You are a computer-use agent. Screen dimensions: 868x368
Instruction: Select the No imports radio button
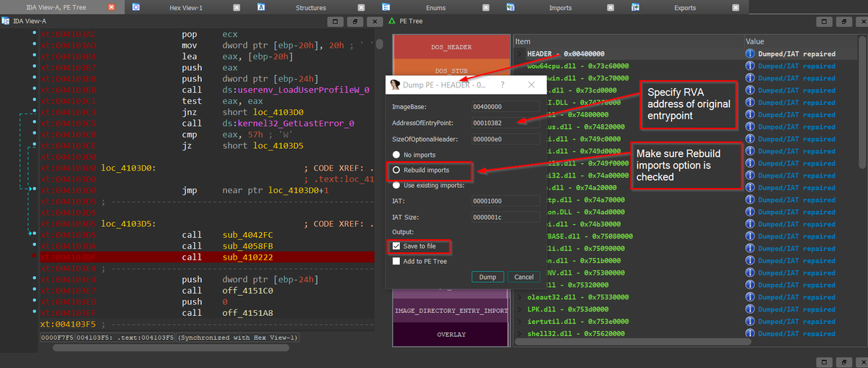click(x=396, y=155)
